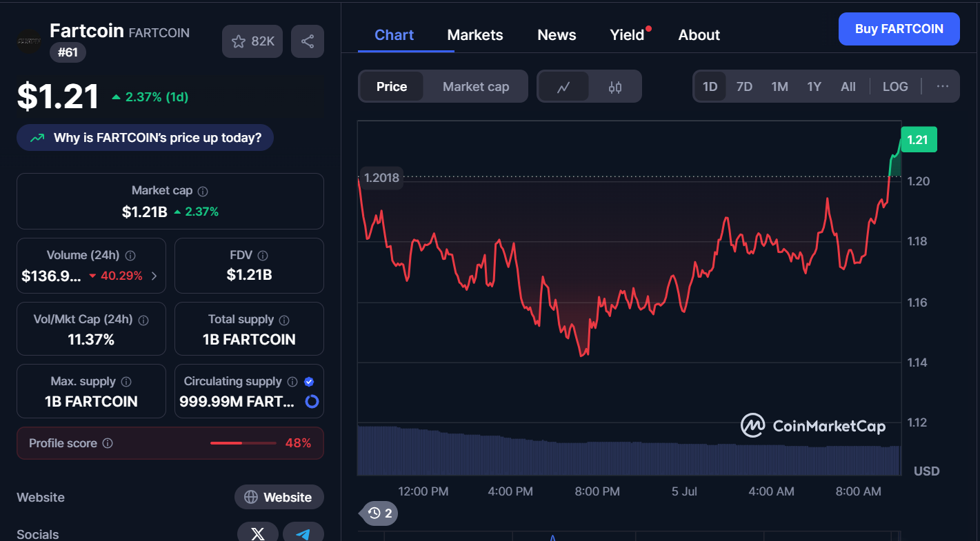Viewport: 980px width, 541px height.
Task: Click the $1.21 price heading
Action: pos(59,96)
